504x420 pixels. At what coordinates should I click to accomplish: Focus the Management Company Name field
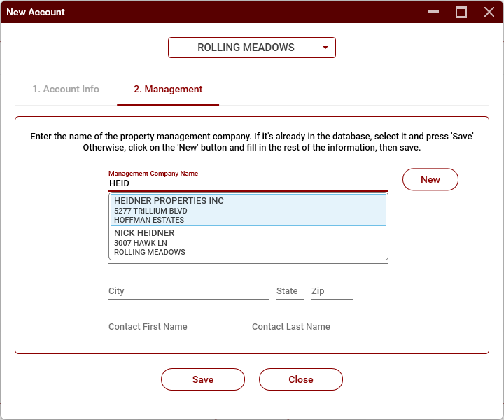[x=248, y=183]
